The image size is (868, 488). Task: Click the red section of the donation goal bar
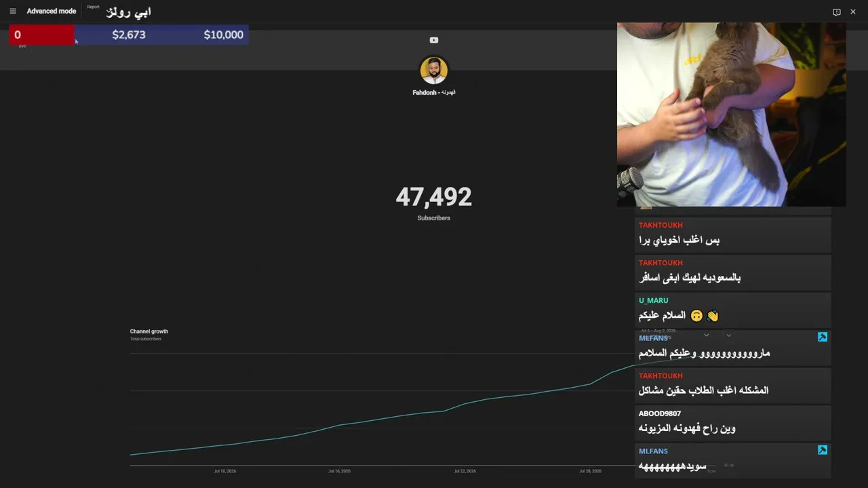(x=41, y=35)
